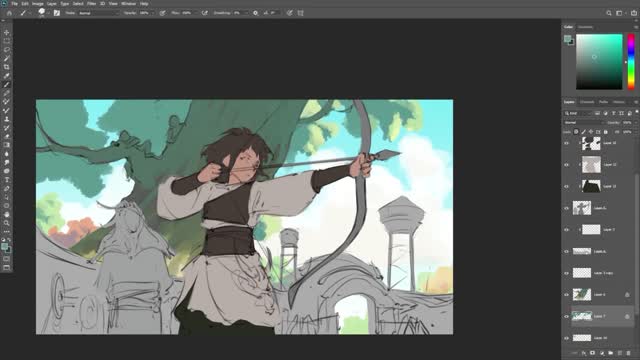640x360 pixels.
Task: Open the Filter menu
Action: coord(91,4)
